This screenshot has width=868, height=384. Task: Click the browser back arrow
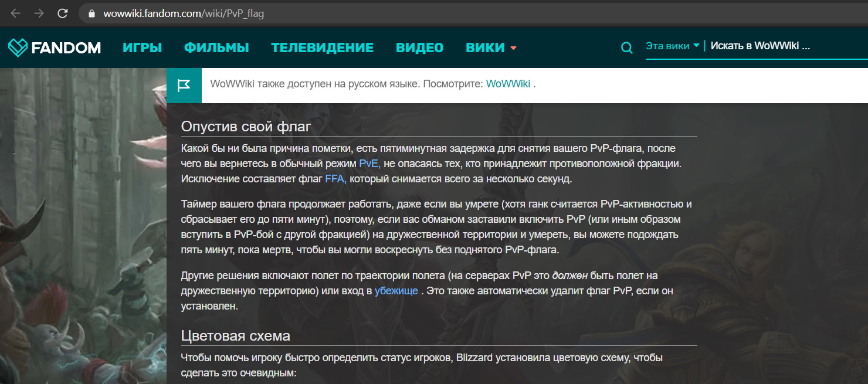[x=16, y=13]
